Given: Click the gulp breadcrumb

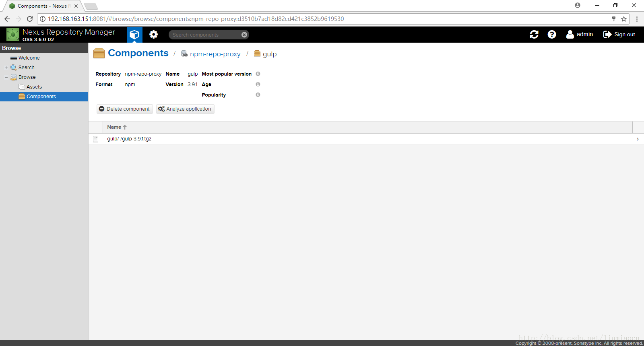Looking at the screenshot, I should tap(270, 54).
